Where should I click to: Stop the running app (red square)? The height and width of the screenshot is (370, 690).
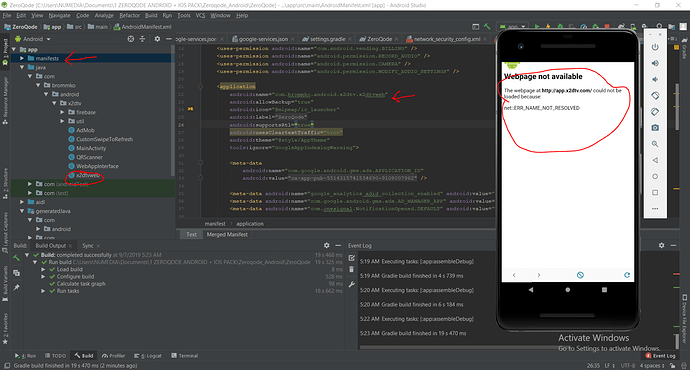pos(607,27)
